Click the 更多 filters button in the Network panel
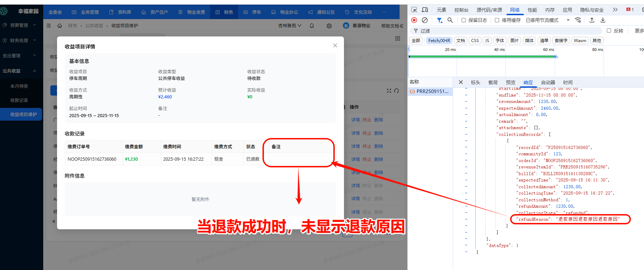The height and width of the screenshot is (270, 644). tap(639, 31)
